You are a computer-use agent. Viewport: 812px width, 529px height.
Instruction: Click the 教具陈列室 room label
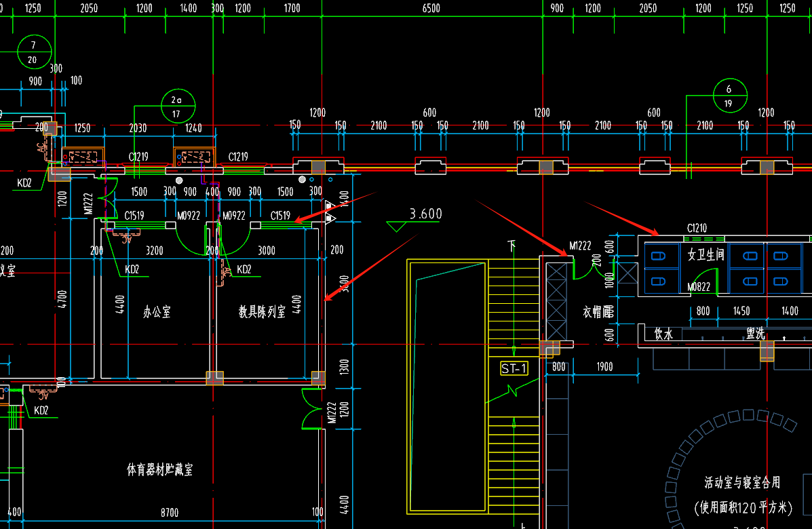point(262,311)
